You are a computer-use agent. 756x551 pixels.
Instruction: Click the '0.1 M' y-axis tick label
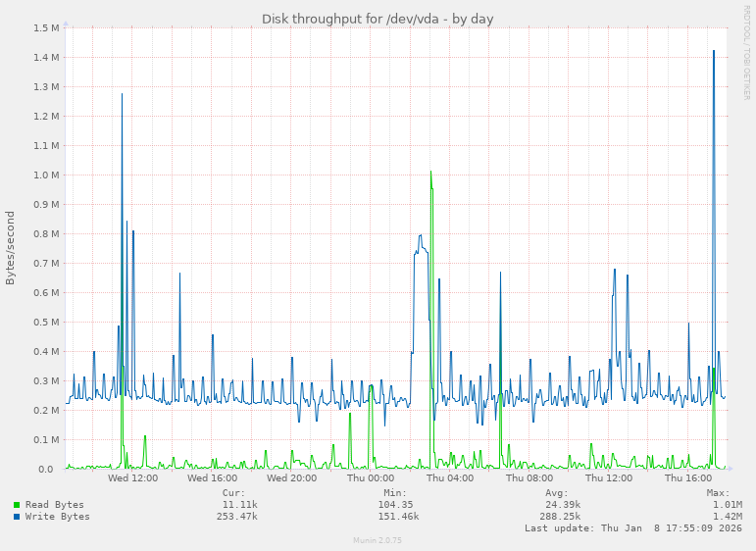(x=46, y=439)
